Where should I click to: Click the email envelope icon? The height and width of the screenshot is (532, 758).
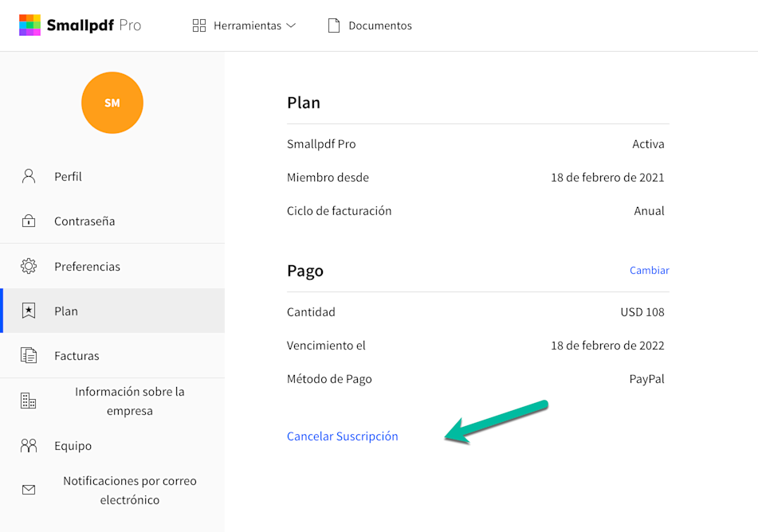(29, 490)
